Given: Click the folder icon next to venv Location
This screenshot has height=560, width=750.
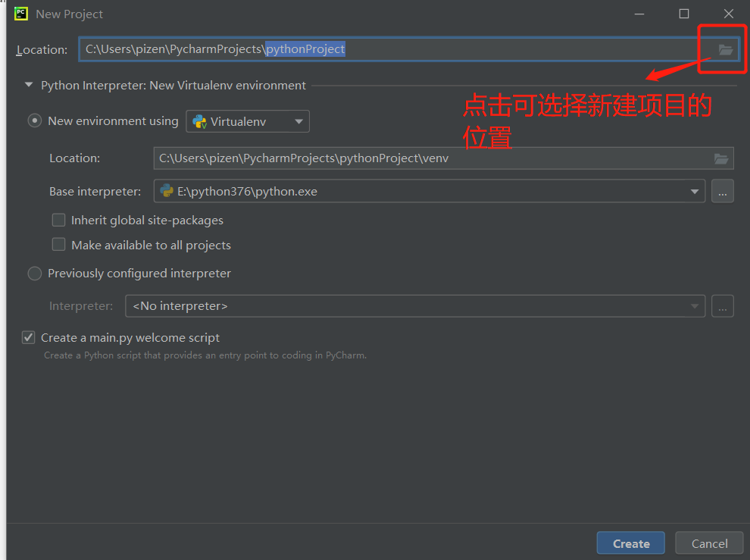Looking at the screenshot, I should point(721,158).
